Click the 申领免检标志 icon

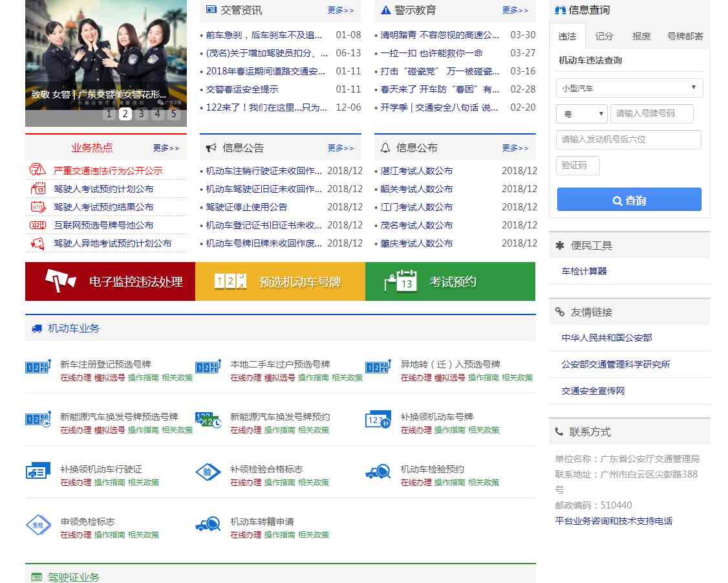pos(37,525)
